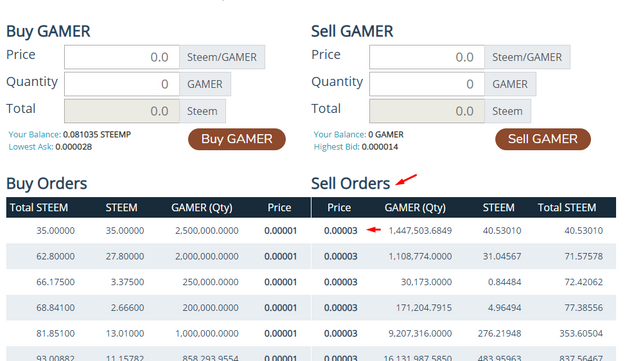Click the Sell GAMER button

tap(543, 139)
